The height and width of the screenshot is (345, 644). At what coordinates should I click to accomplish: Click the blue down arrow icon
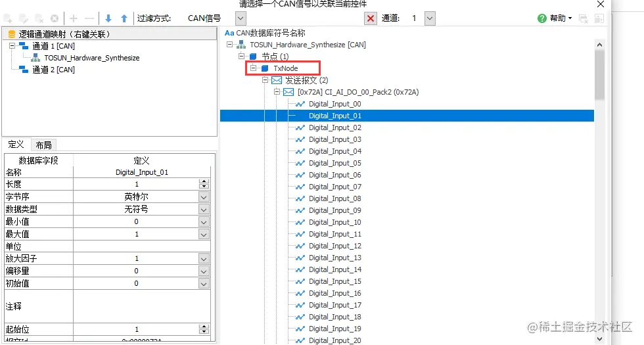(108, 18)
